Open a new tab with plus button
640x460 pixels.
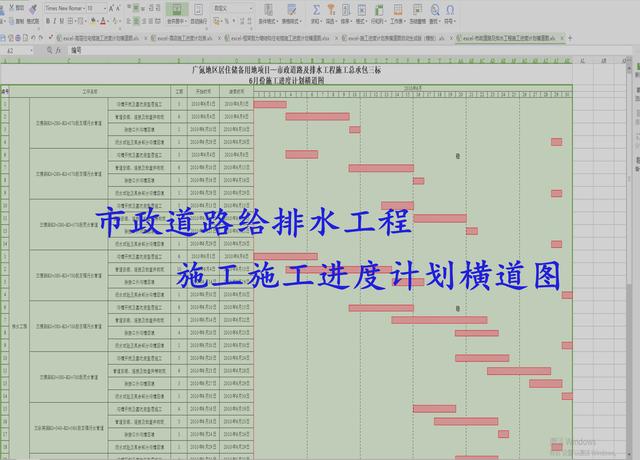point(570,38)
